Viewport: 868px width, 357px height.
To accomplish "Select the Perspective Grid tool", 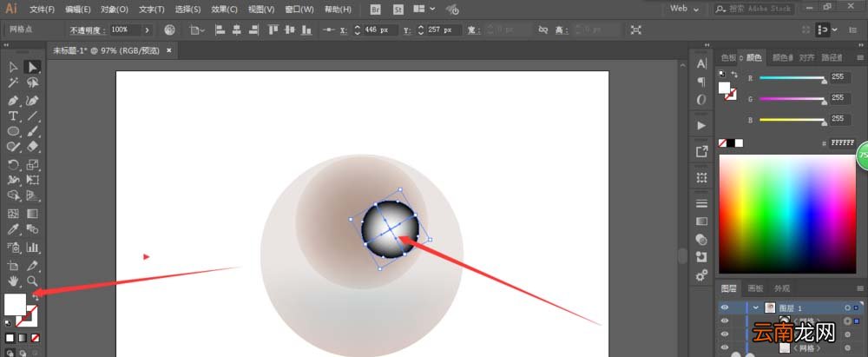I will click(32, 195).
